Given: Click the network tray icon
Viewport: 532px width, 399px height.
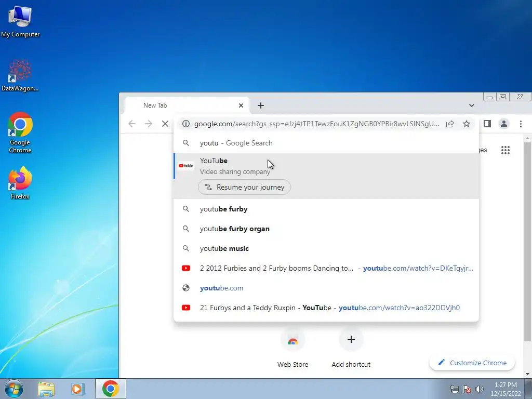Looking at the screenshot, I should click(x=454, y=389).
